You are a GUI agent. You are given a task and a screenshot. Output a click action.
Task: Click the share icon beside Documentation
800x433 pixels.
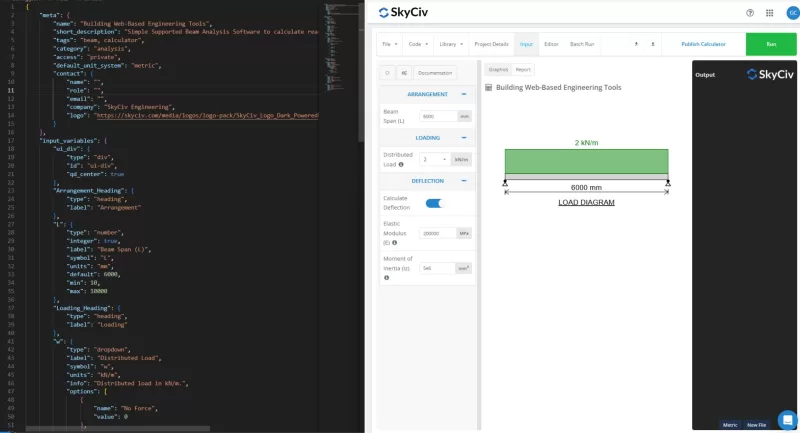pos(404,73)
